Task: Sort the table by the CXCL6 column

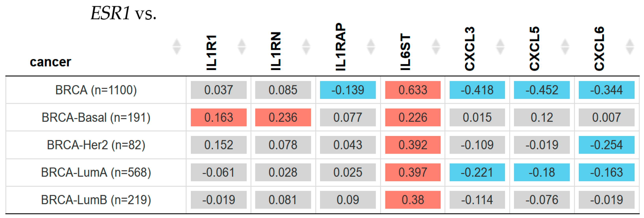Action: click(x=630, y=47)
